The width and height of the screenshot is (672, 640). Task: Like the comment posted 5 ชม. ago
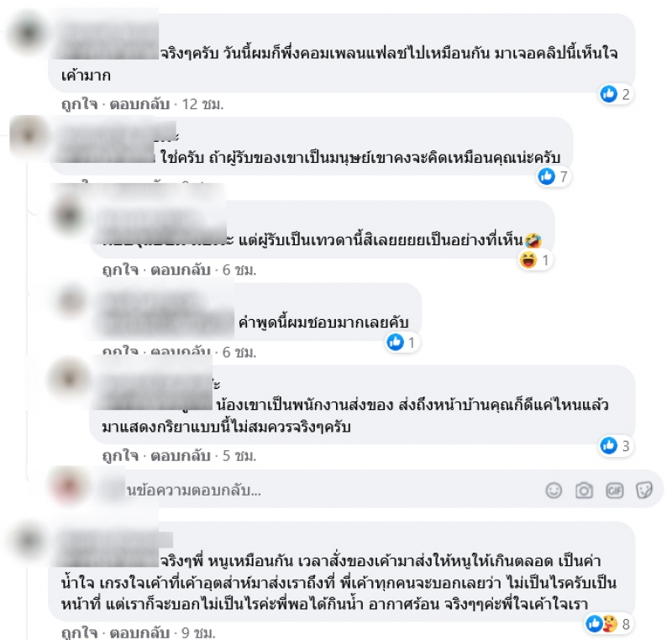point(120,455)
